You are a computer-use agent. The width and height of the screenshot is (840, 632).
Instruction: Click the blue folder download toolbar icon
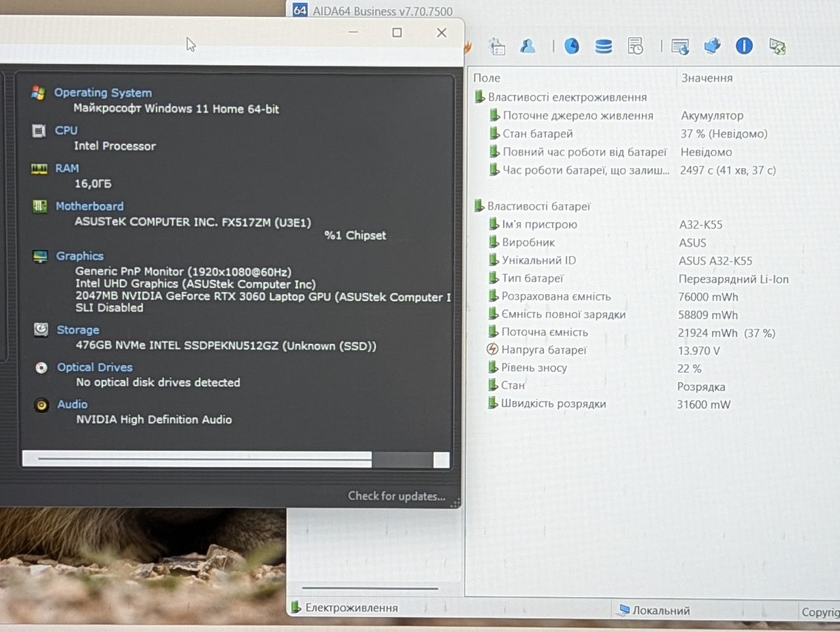[x=712, y=46]
